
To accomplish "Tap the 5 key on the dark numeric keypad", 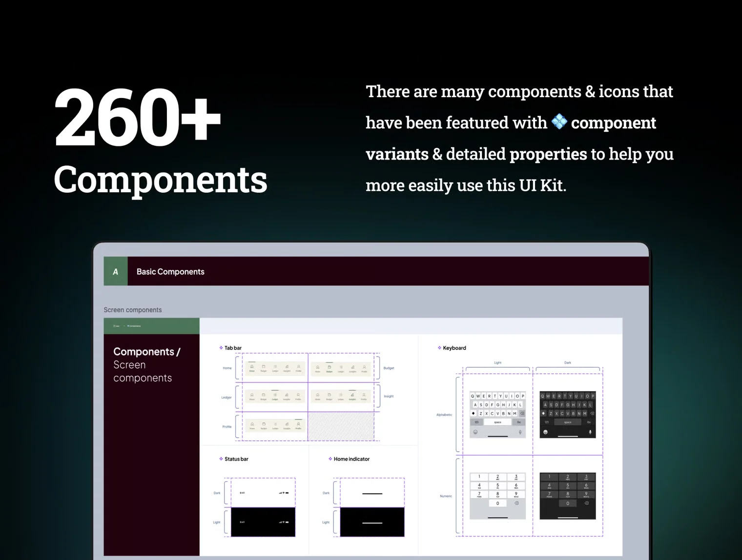I will [x=567, y=486].
